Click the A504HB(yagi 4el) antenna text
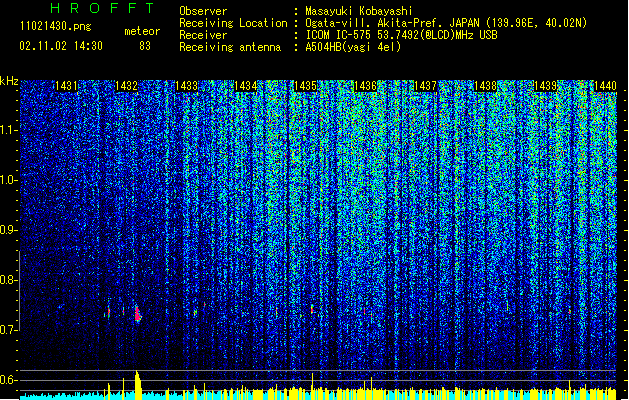The image size is (629, 400). (x=353, y=47)
